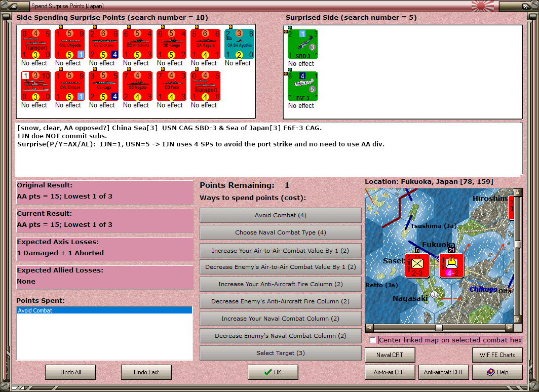Viewport: 539px width, 392px height.
Task: Click the Transport counter beside BB Fuso
Action: tap(206, 86)
